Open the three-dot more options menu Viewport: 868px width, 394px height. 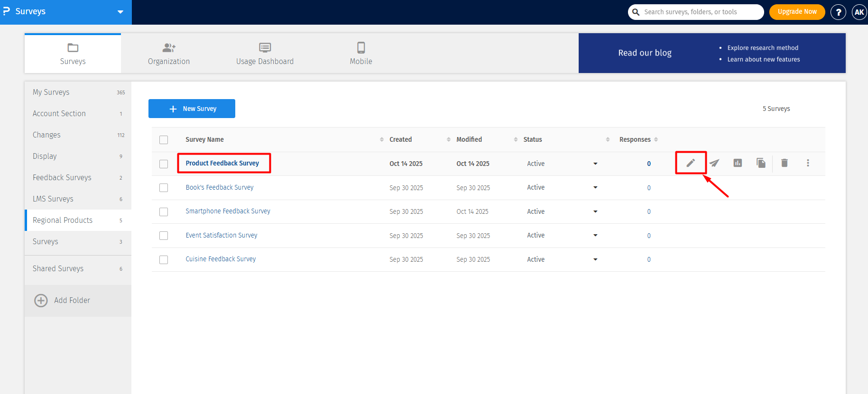pyautogui.click(x=808, y=163)
